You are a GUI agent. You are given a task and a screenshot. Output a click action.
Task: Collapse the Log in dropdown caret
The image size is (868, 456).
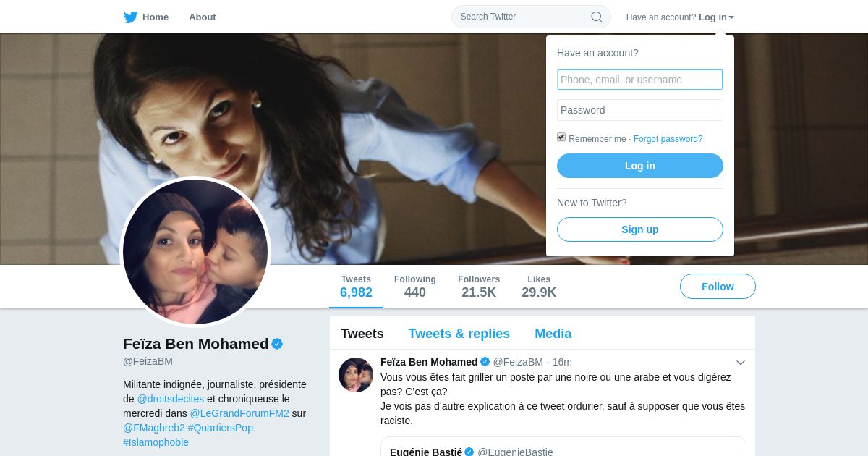731,17
